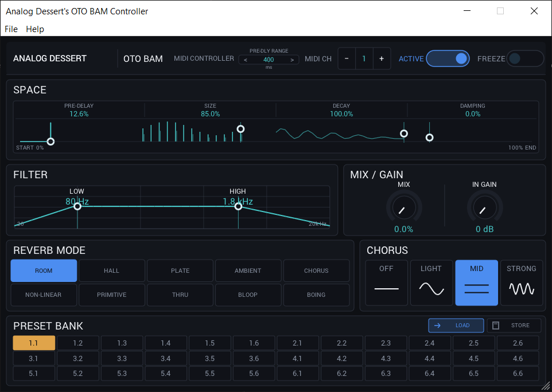
Task: Select AMBIENT reverb mode
Action: [x=248, y=271]
